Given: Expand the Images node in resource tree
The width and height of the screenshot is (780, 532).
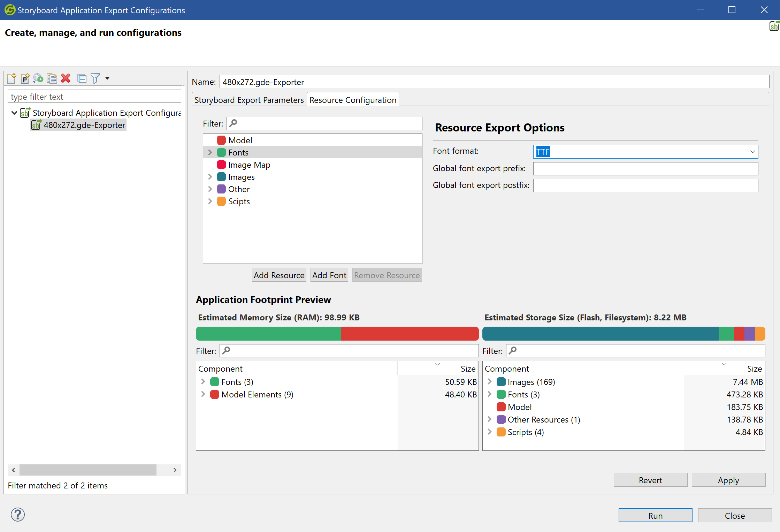Looking at the screenshot, I should pos(210,177).
